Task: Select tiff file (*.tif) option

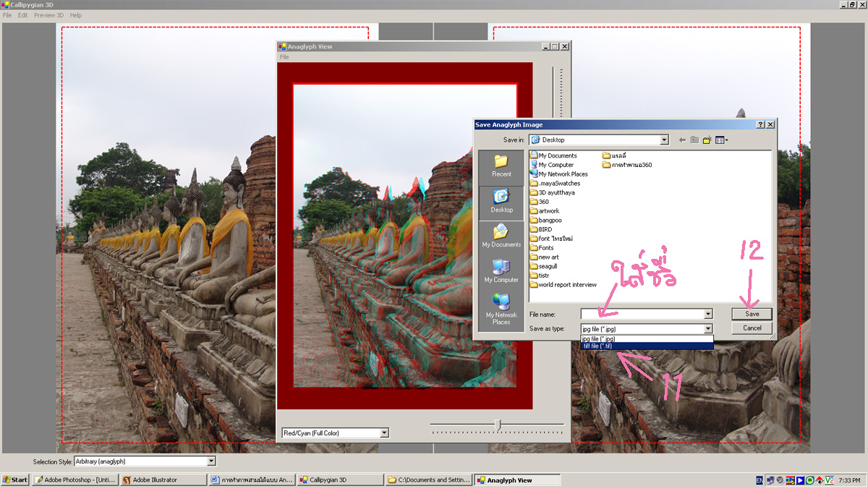Action: point(597,346)
